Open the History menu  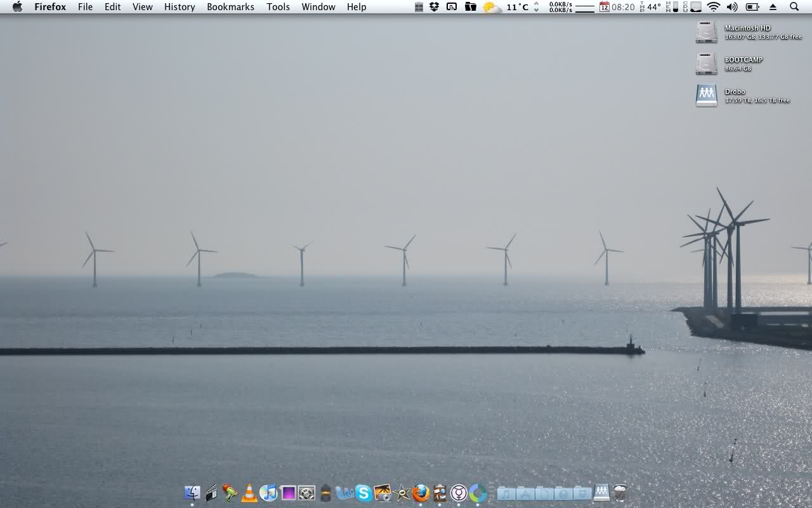click(180, 7)
